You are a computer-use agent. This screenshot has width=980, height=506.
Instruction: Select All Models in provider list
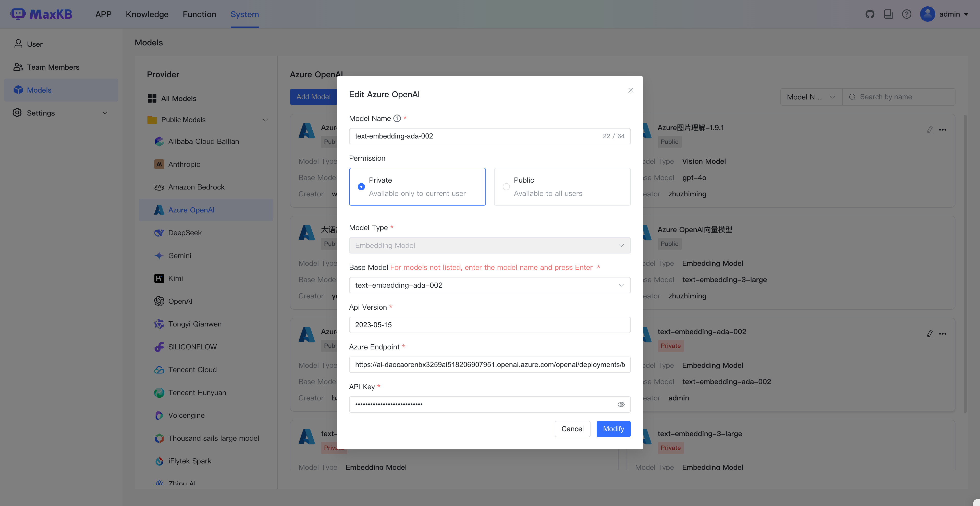(x=206, y=98)
